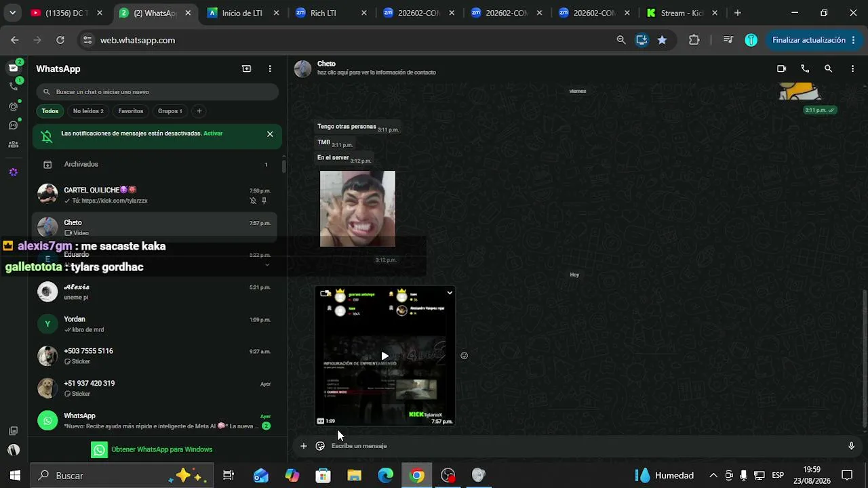Viewport: 868px width, 488px height.
Task: Open the Cheto conversation options menu
Action: pyautogui.click(x=852, y=68)
